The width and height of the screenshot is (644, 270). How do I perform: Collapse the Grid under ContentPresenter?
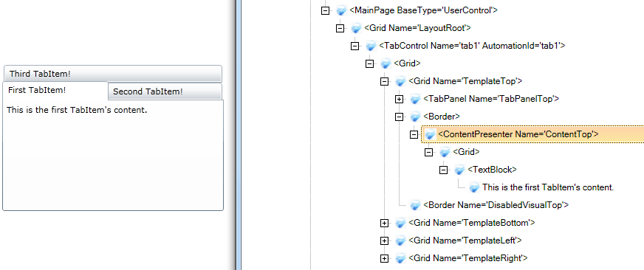pyautogui.click(x=428, y=152)
